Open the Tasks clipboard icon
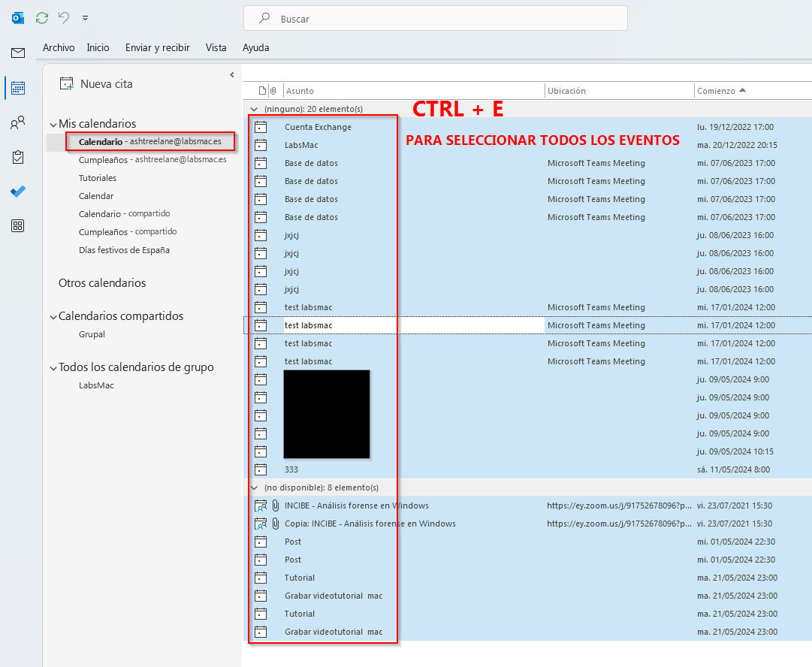This screenshot has width=812, height=667. click(x=18, y=157)
